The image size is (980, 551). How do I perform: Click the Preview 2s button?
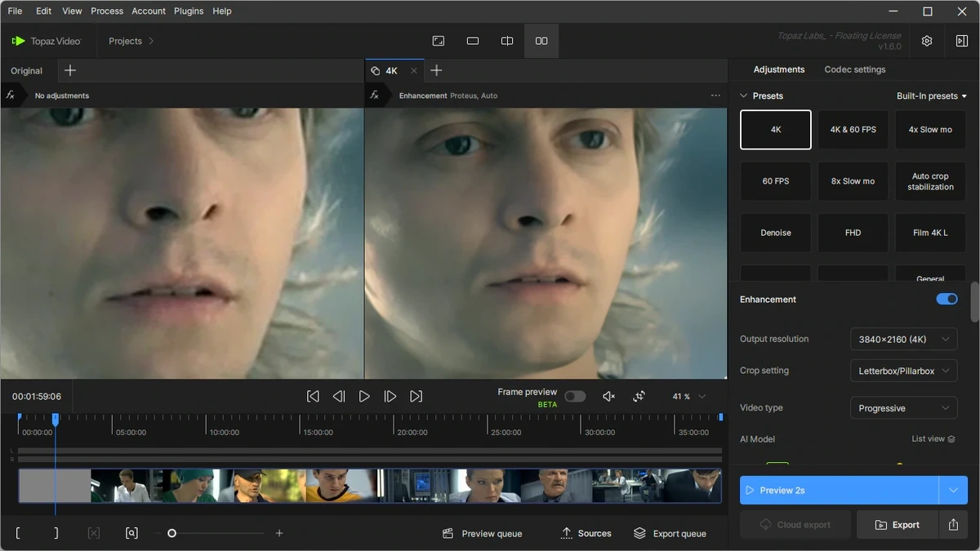840,491
